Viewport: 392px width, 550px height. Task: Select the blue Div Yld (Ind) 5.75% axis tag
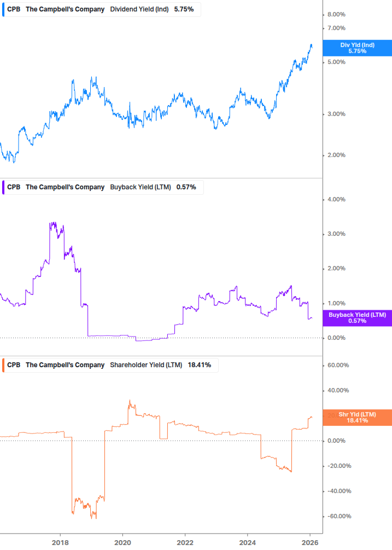click(x=358, y=48)
